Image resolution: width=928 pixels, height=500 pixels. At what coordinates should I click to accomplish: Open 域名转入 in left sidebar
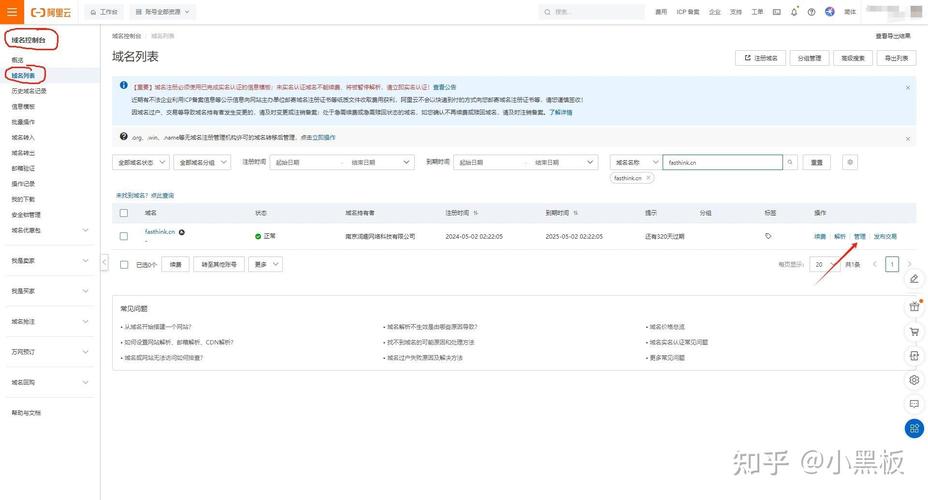(x=24, y=137)
